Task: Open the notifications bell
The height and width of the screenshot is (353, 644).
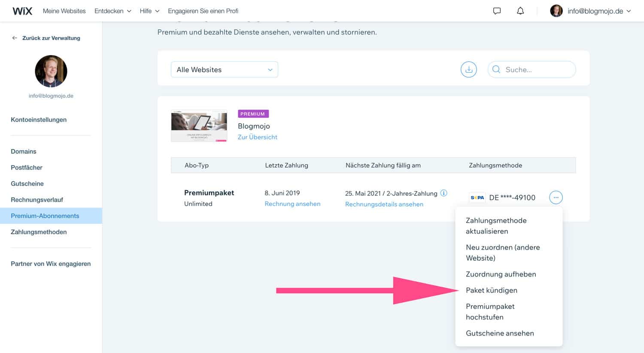Action: tap(520, 11)
